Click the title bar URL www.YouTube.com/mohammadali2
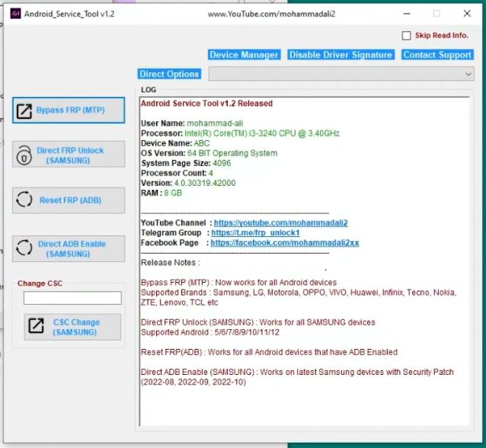This screenshot has width=486, height=448. point(271,14)
